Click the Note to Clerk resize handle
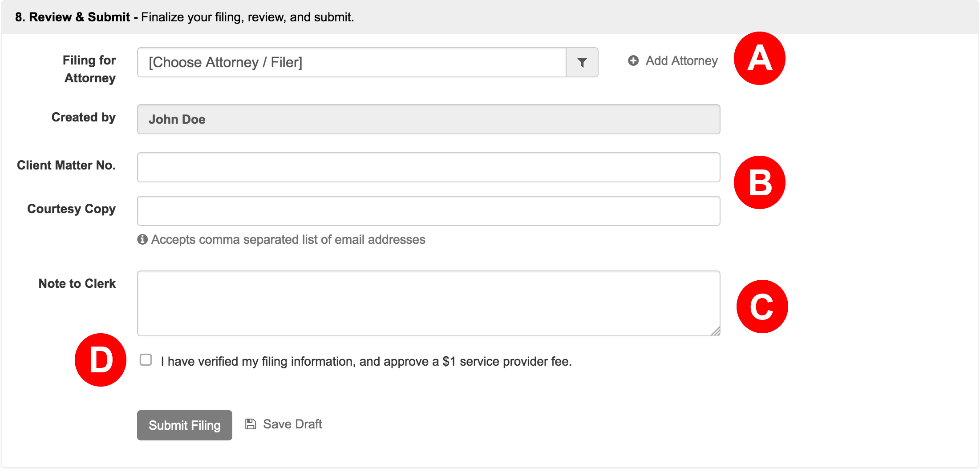 (x=715, y=331)
